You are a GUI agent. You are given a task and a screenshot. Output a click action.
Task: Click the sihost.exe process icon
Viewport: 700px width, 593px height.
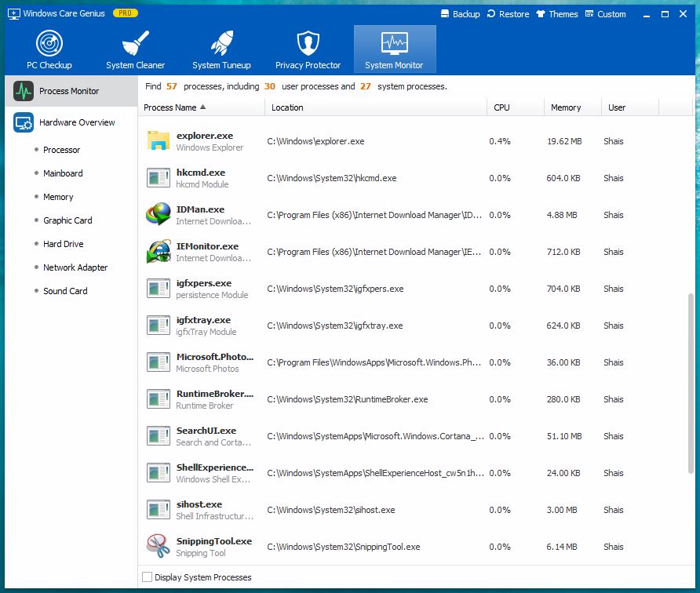[x=158, y=510]
